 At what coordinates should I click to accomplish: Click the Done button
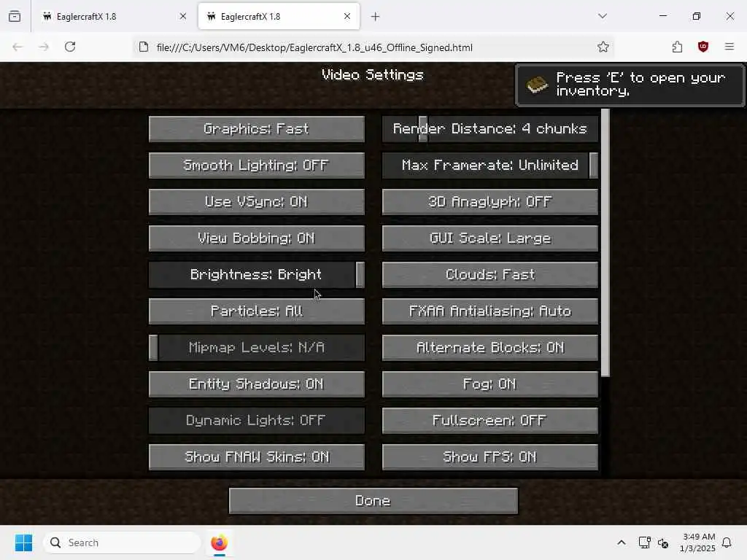pos(373,501)
